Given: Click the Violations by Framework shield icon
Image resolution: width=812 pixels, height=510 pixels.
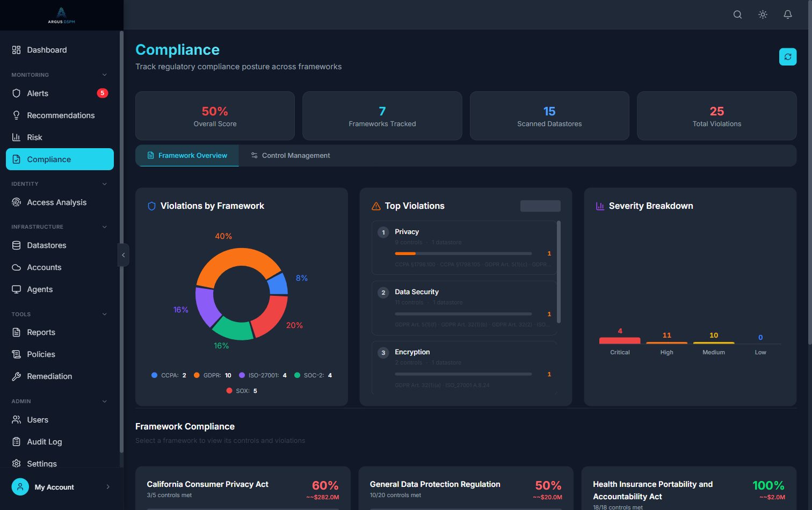Looking at the screenshot, I should [151, 206].
